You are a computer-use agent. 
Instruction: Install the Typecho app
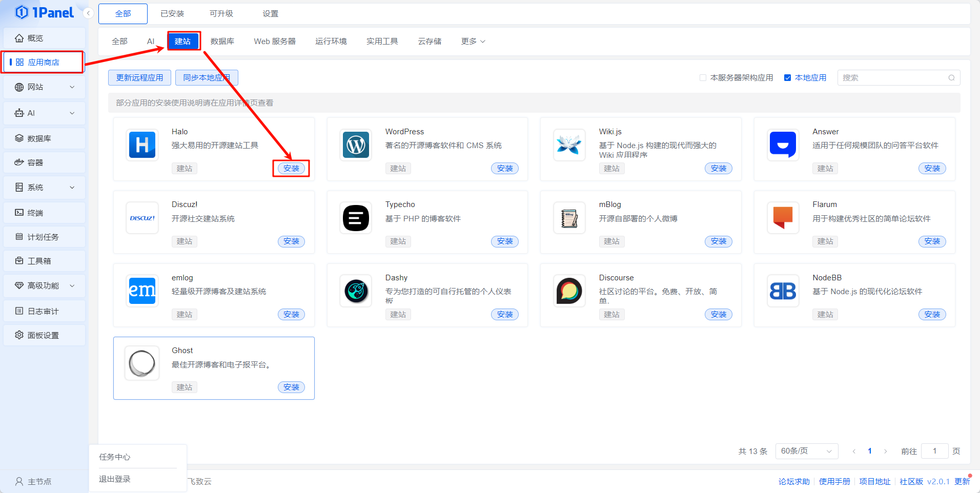pyautogui.click(x=505, y=241)
